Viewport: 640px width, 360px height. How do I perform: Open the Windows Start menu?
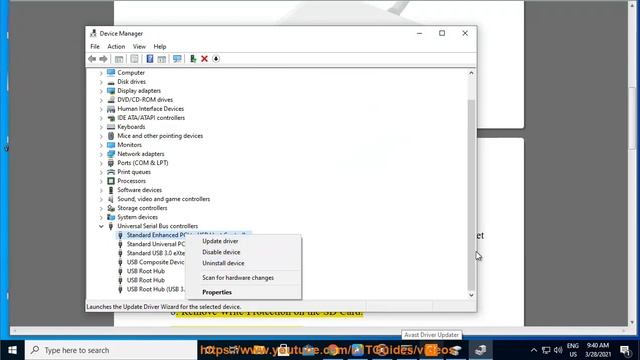pos(12,350)
